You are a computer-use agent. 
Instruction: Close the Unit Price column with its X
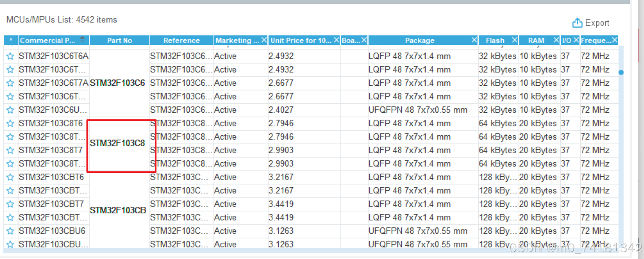tap(336, 40)
